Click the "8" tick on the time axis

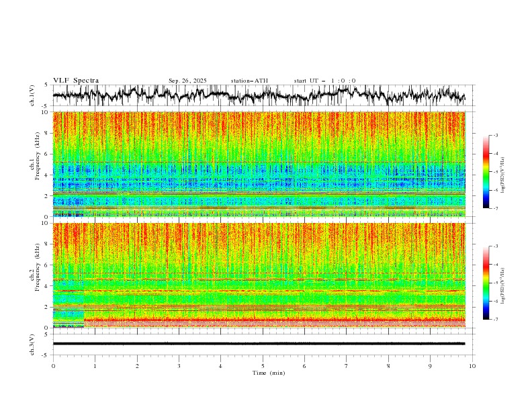(x=388, y=366)
